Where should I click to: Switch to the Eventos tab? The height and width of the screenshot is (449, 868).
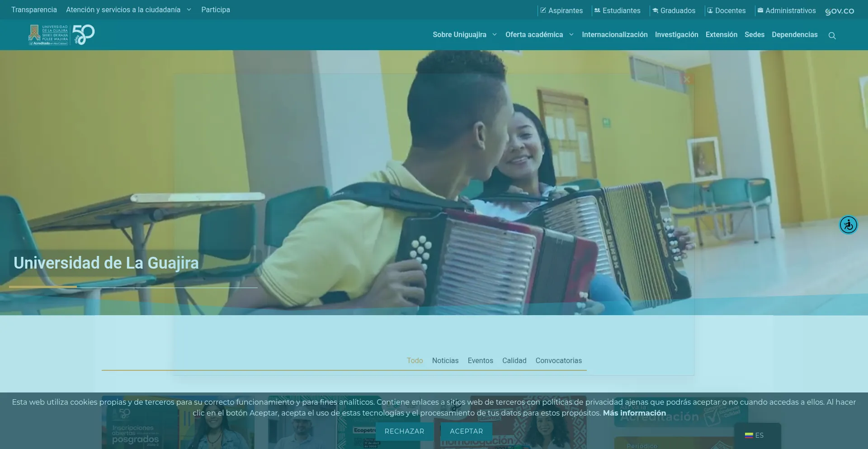click(481, 360)
